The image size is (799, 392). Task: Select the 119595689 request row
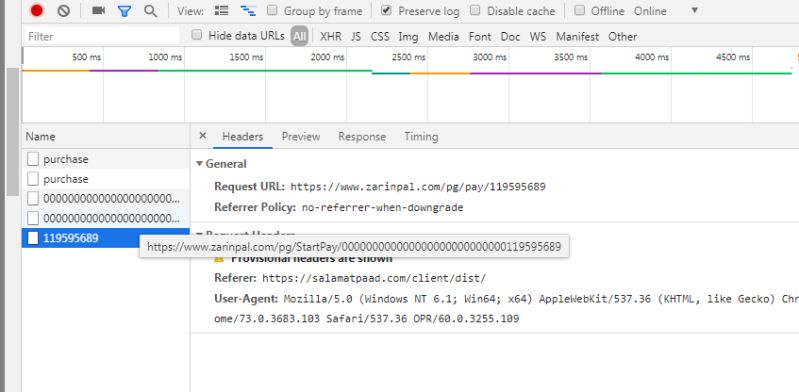click(105, 238)
